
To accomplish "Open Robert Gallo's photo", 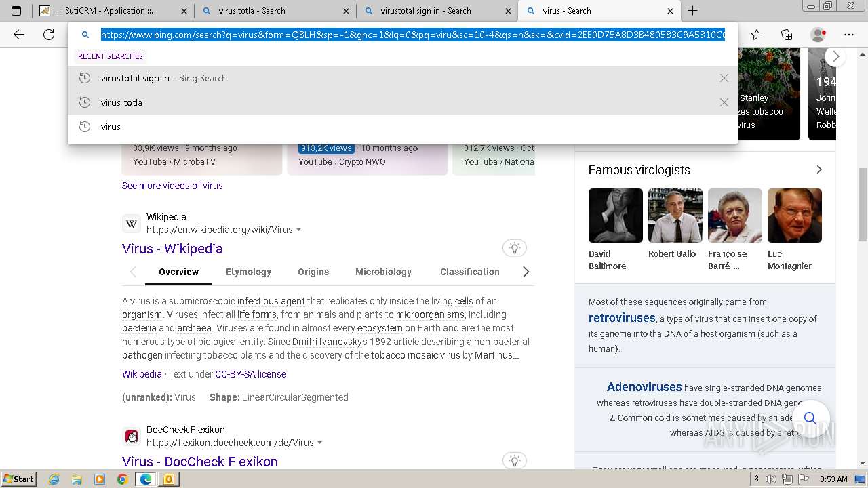I will tap(675, 216).
